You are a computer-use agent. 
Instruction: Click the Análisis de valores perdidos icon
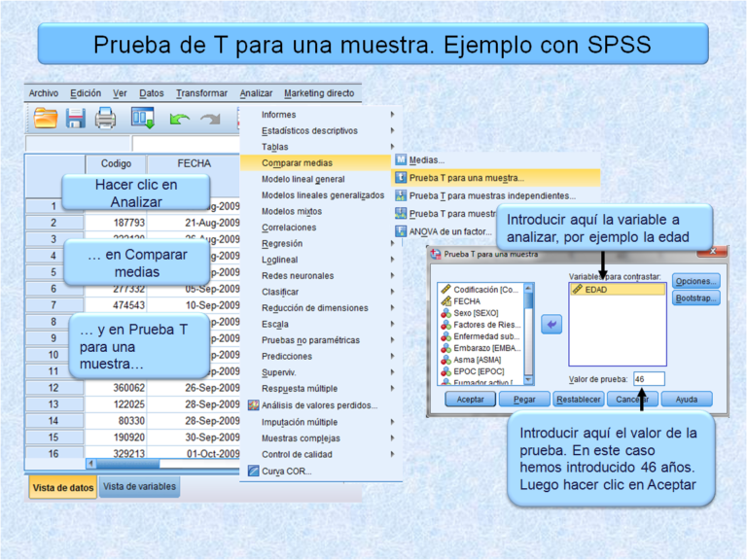[254, 405]
